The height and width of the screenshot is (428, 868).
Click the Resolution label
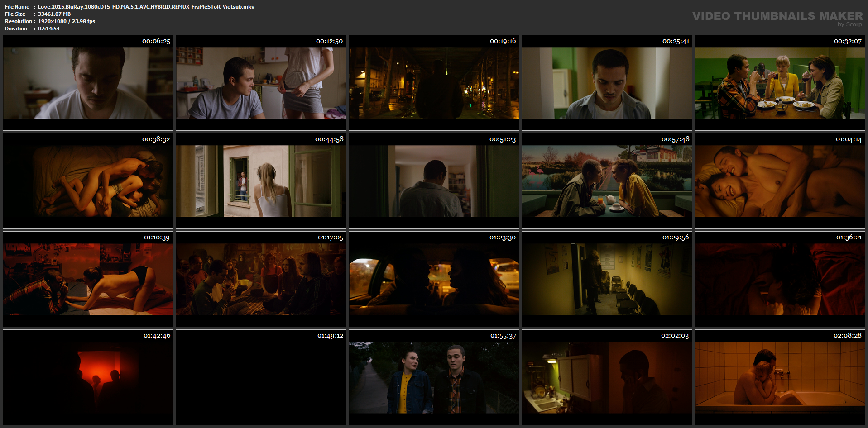(x=19, y=21)
